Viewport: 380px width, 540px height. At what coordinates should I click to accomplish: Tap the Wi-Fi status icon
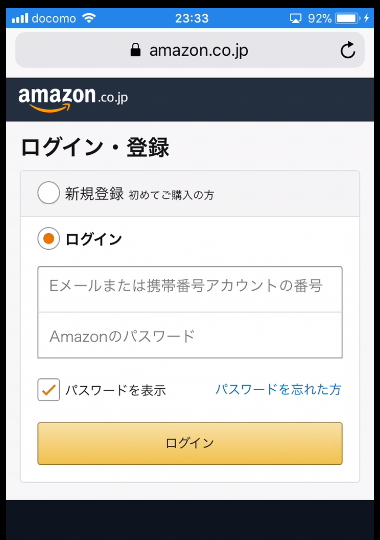89,18
